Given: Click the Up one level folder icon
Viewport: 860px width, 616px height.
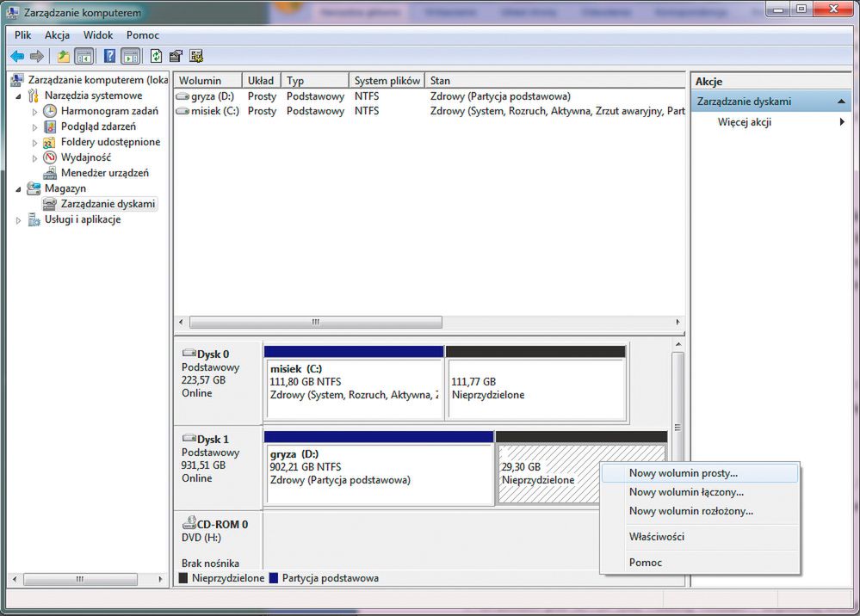Looking at the screenshot, I should [64, 56].
